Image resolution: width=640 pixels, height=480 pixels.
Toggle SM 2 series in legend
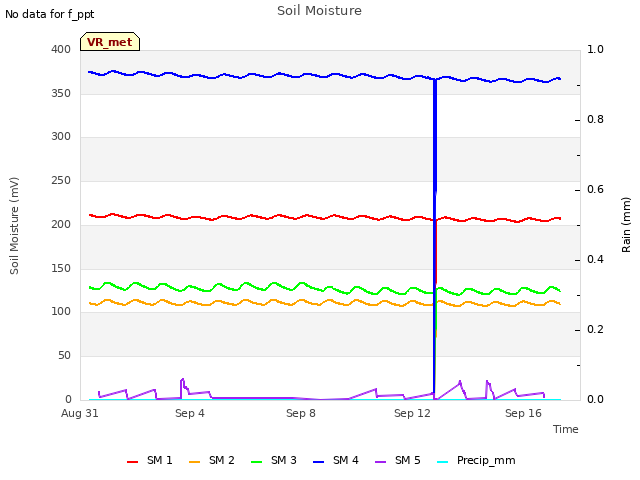(x=212, y=460)
